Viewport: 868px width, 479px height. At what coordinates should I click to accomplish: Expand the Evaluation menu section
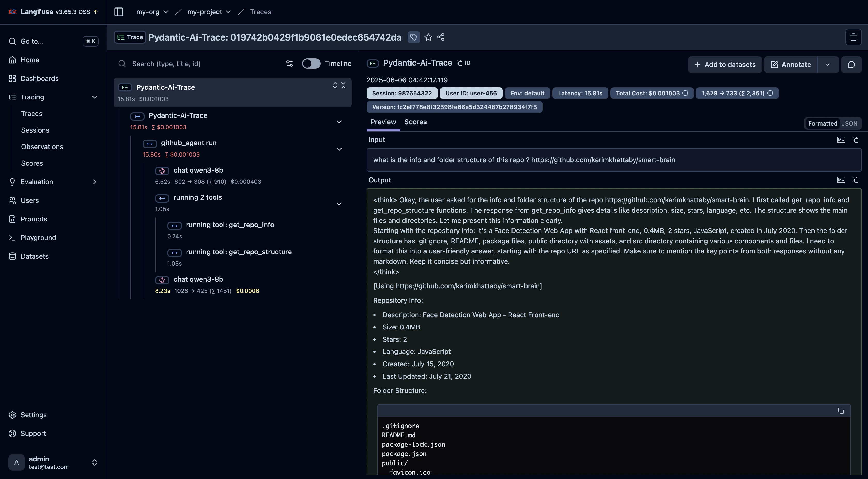tap(94, 182)
